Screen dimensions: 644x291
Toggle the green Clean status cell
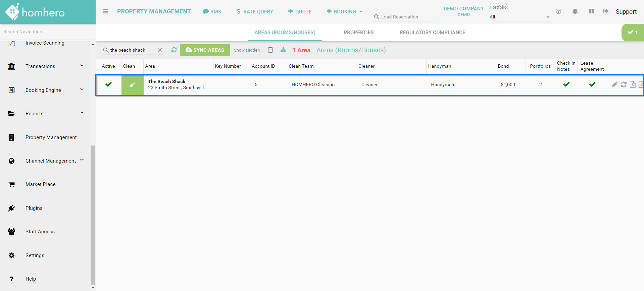(x=132, y=85)
